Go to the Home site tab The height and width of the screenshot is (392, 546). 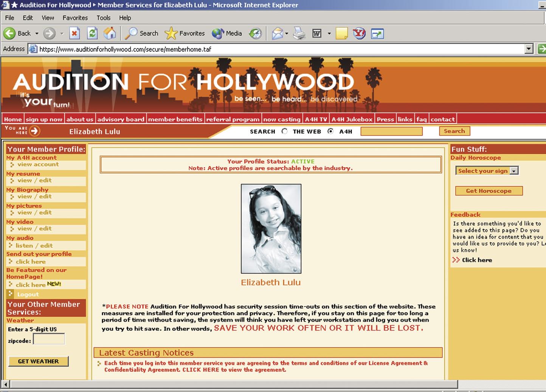pyautogui.click(x=13, y=119)
